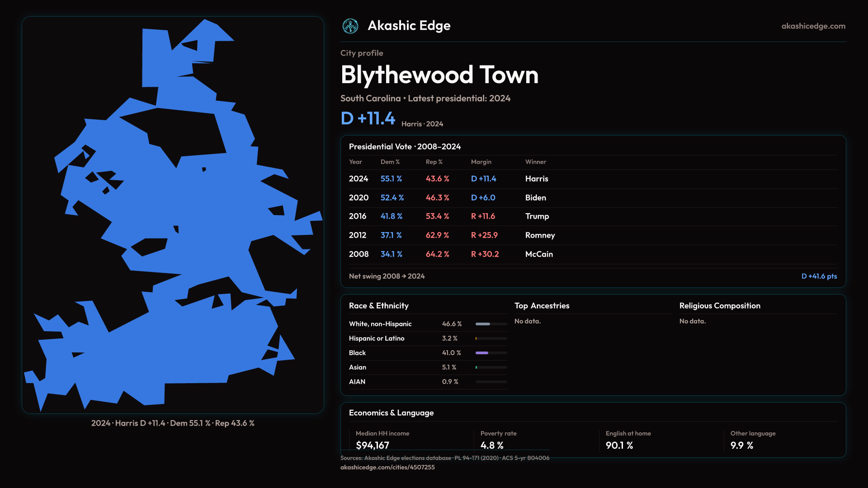Click the Margin column header
This screenshot has height=488, width=868.
coord(481,162)
